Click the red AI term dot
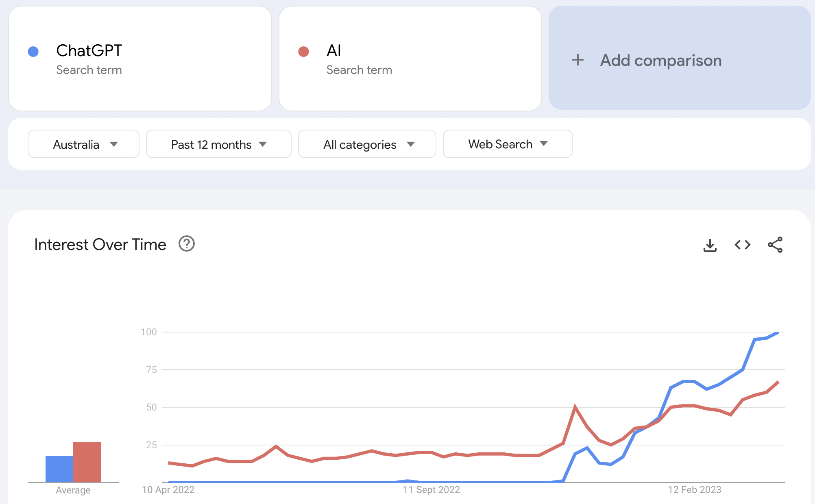Image resolution: width=815 pixels, height=504 pixels. click(x=303, y=52)
